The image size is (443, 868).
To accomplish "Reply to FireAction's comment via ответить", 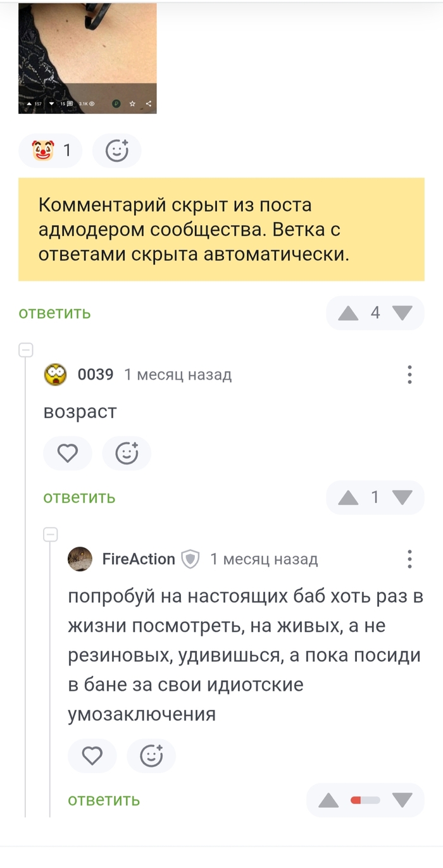I will 104,800.
